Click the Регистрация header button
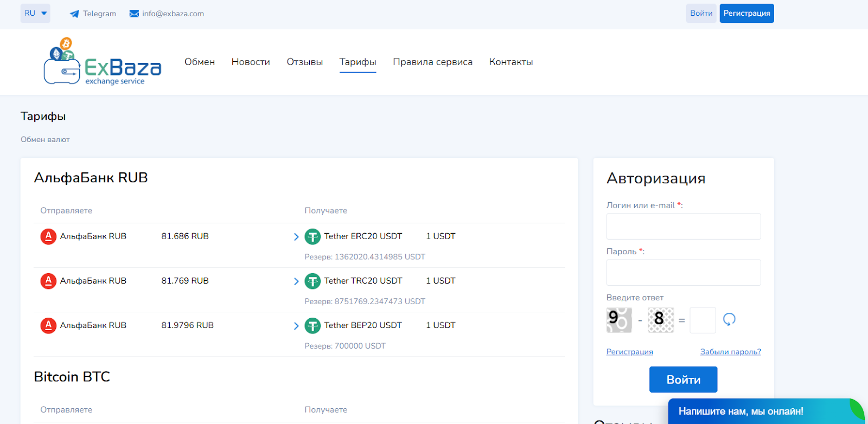868x424 pixels. [746, 14]
